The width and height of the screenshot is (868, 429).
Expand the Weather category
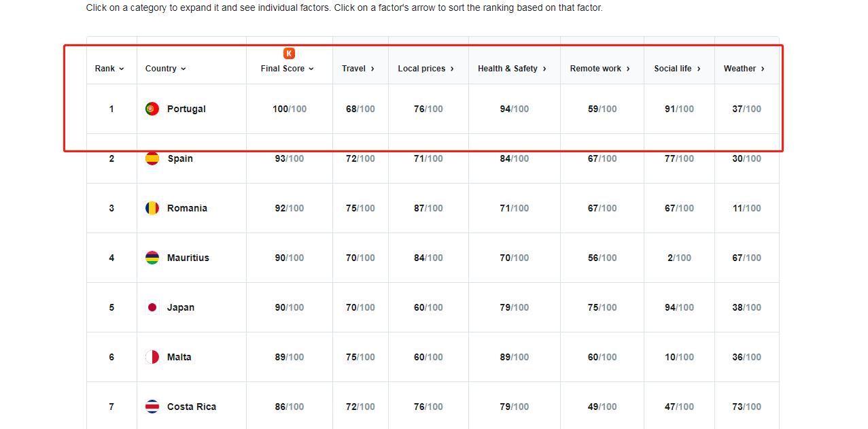click(744, 69)
